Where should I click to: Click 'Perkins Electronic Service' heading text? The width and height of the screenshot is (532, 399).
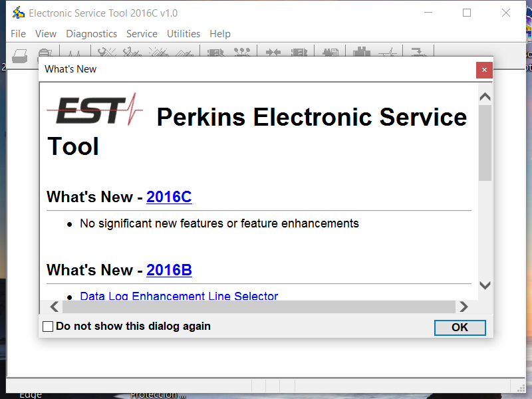click(312, 117)
